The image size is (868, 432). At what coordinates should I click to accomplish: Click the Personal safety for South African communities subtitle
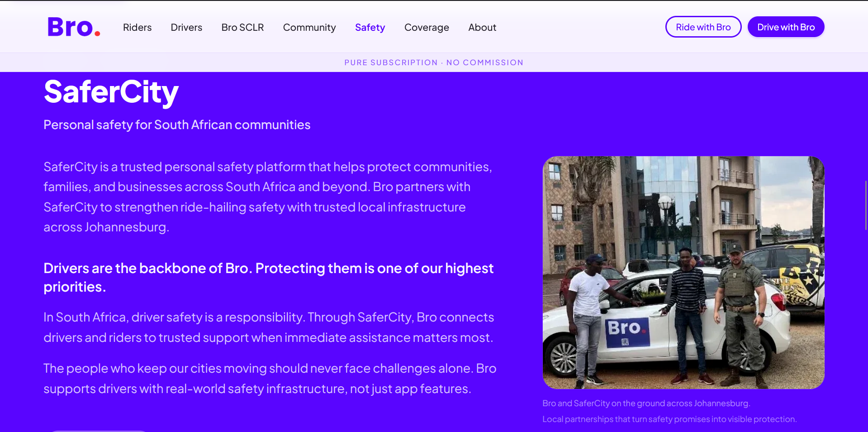tap(177, 125)
